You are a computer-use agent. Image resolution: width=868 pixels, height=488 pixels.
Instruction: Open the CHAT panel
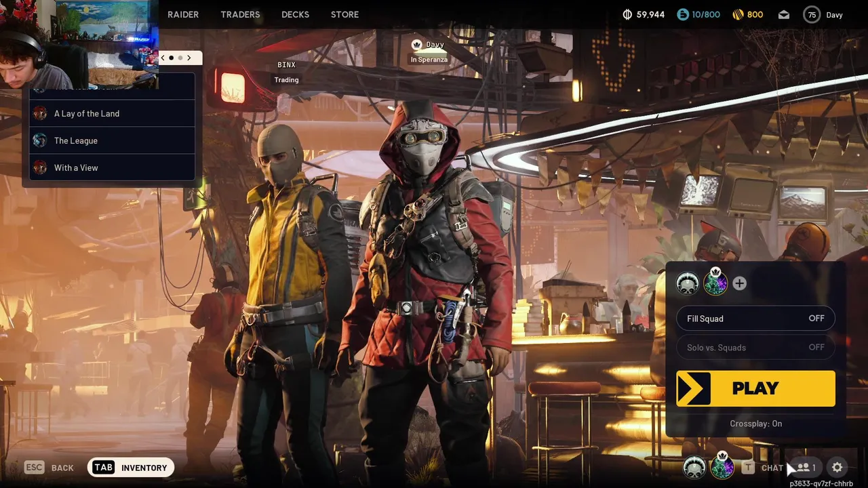click(x=772, y=468)
